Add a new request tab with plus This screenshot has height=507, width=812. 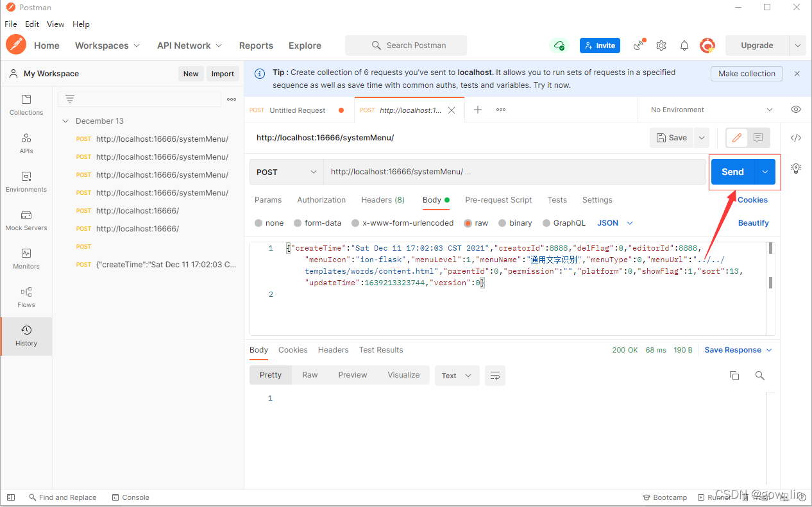pos(478,110)
